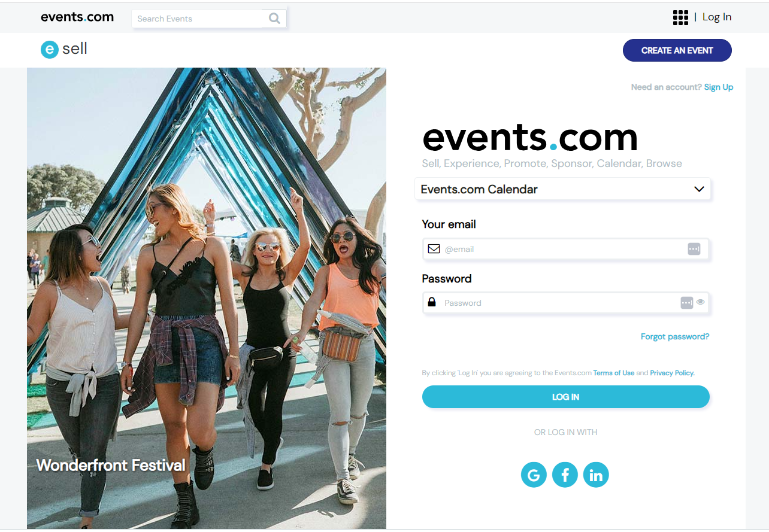Toggle password visibility eye icon
Viewport: 769px width, 532px height.
click(701, 302)
